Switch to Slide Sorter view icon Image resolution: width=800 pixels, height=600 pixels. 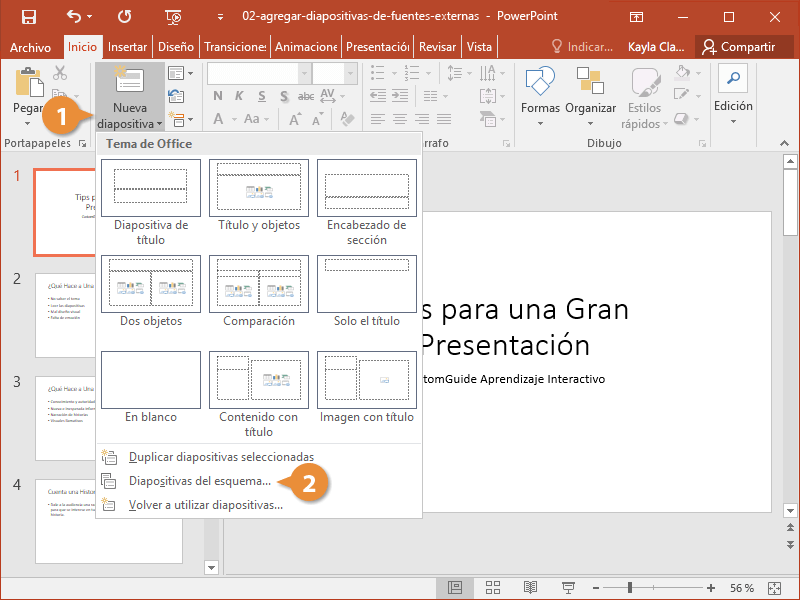coord(493,588)
